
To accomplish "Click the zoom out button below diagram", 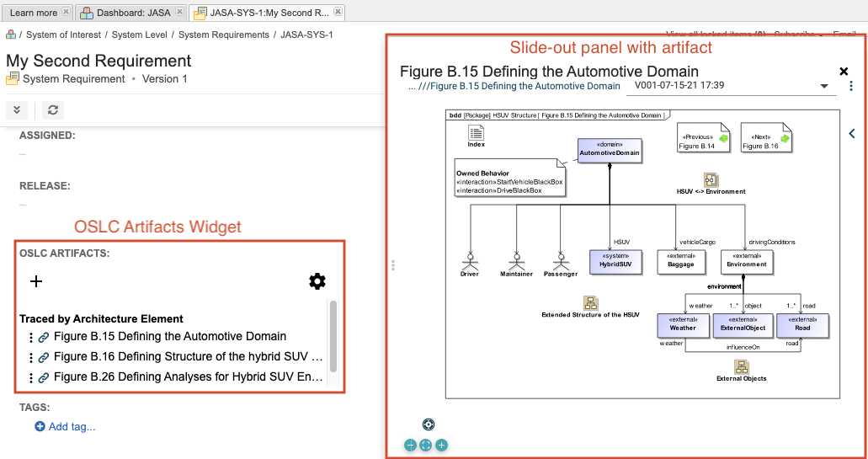I will 410,445.
